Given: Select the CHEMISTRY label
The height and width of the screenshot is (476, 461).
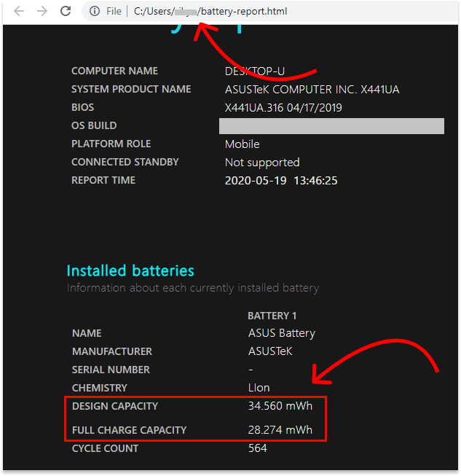Looking at the screenshot, I should [100, 388].
